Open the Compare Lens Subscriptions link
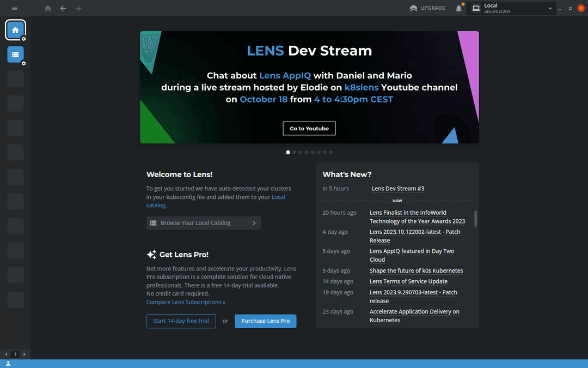 (186, 302)
